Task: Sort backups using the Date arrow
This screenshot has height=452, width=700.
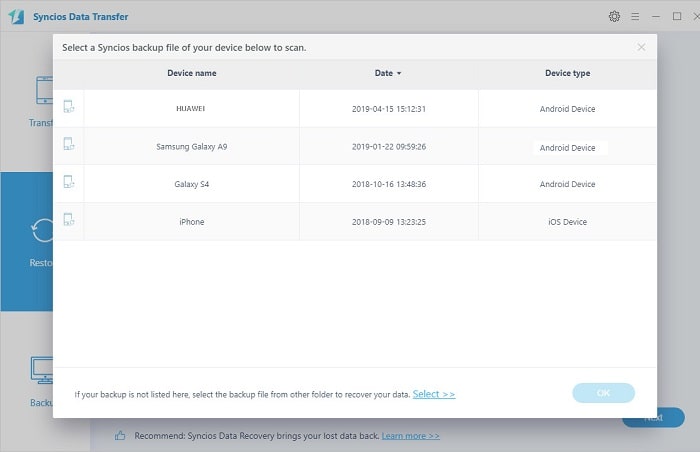Action: click(399, 73)
